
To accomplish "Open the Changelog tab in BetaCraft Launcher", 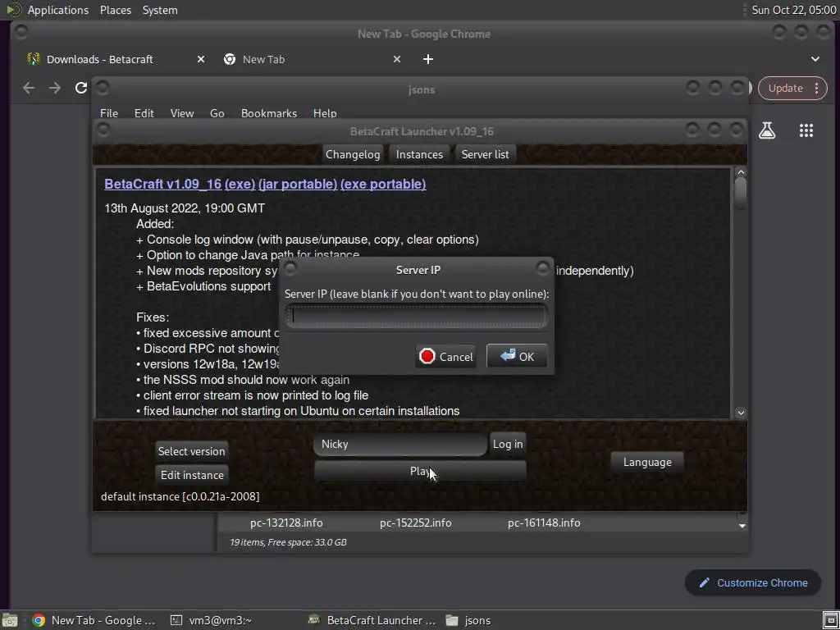I will click(x=353, y=154).
